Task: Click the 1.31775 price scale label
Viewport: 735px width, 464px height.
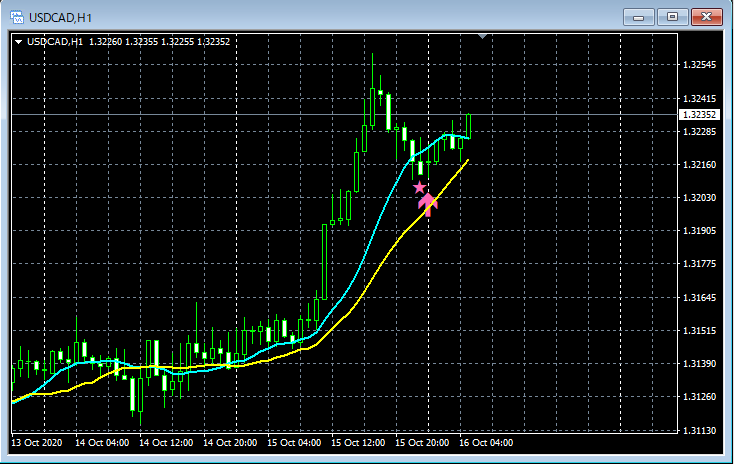Action: tap(699, 263)
